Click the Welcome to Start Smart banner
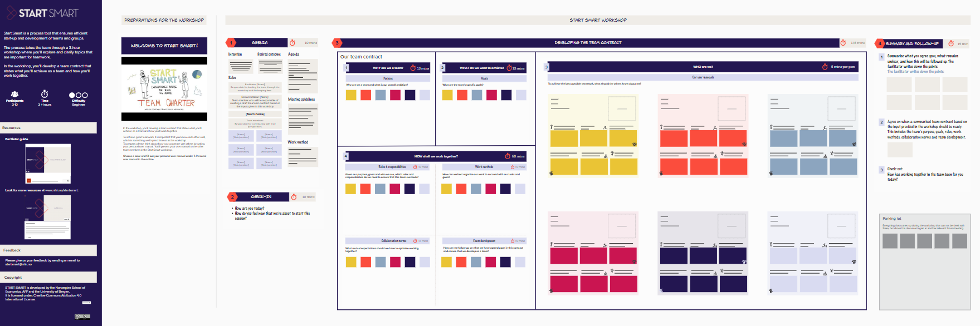The image size is (980, 326). click(164, 46)
